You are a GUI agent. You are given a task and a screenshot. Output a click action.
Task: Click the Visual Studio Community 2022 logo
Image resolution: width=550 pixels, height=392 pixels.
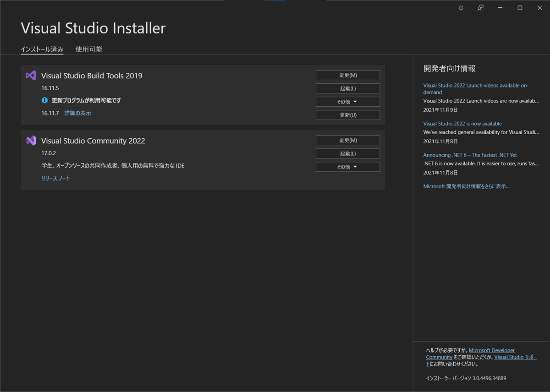tap(31, 141)
